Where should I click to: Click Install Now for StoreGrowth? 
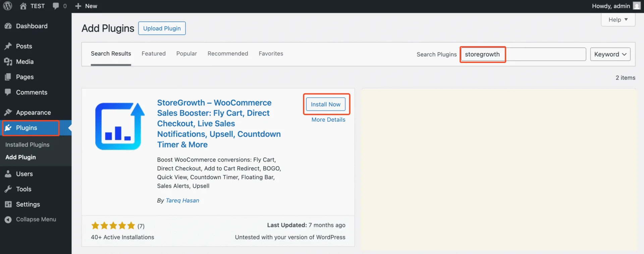325,104
